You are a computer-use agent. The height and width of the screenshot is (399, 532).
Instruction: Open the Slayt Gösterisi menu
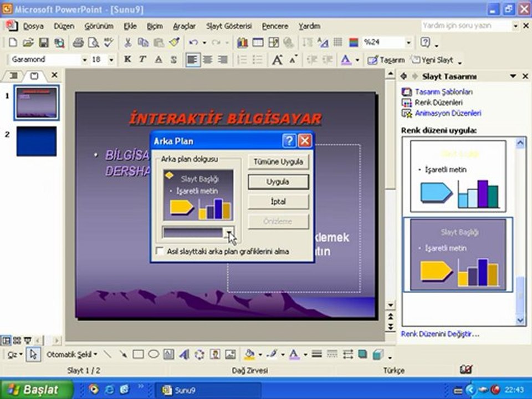[229, 26]
